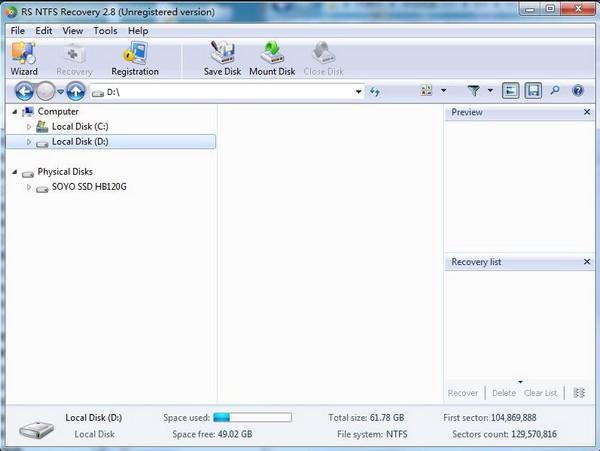Open the search magnifier tool

click(x=555, y=91)
